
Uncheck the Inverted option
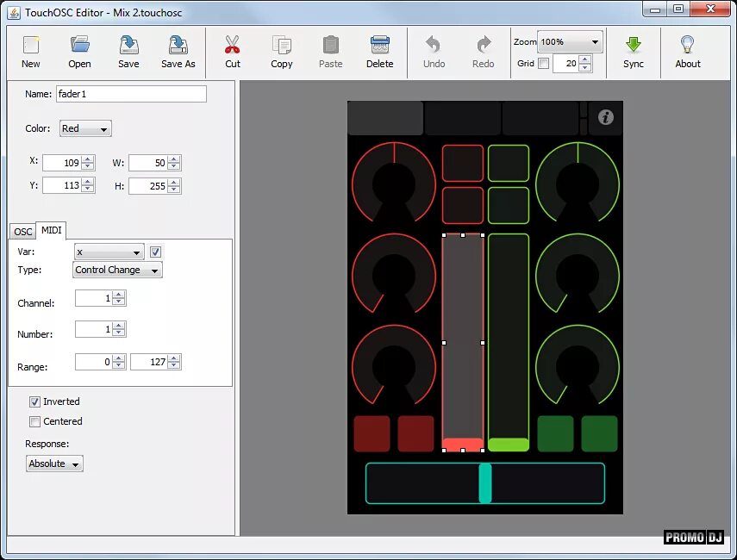click(x=34, y=401)
